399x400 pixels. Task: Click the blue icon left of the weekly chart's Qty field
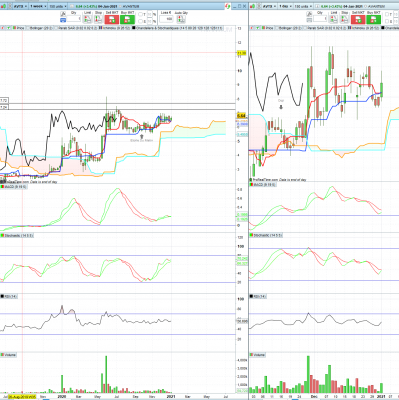pos(63,20)
